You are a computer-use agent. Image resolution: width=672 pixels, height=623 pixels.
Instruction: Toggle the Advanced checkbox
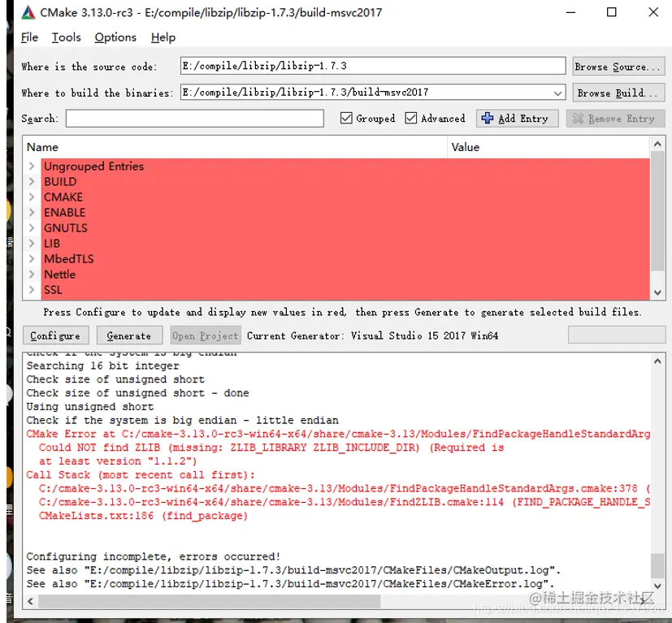coord(410,118)
